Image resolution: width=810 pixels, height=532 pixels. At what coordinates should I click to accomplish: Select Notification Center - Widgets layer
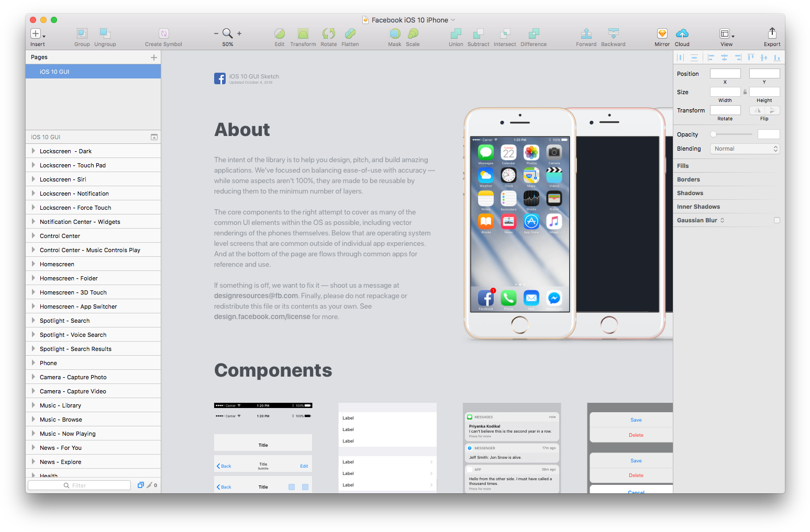93,222
